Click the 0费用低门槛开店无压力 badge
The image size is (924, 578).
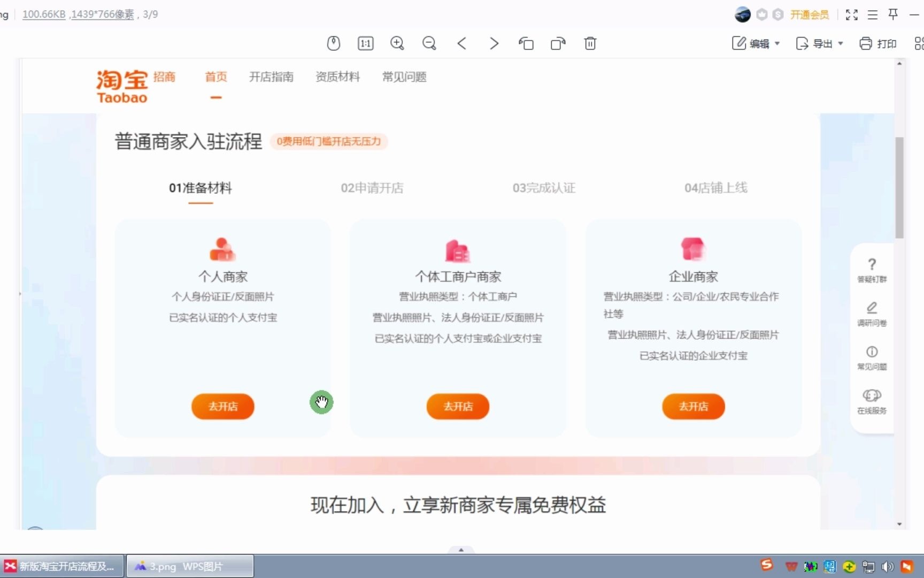pos(329,141)
